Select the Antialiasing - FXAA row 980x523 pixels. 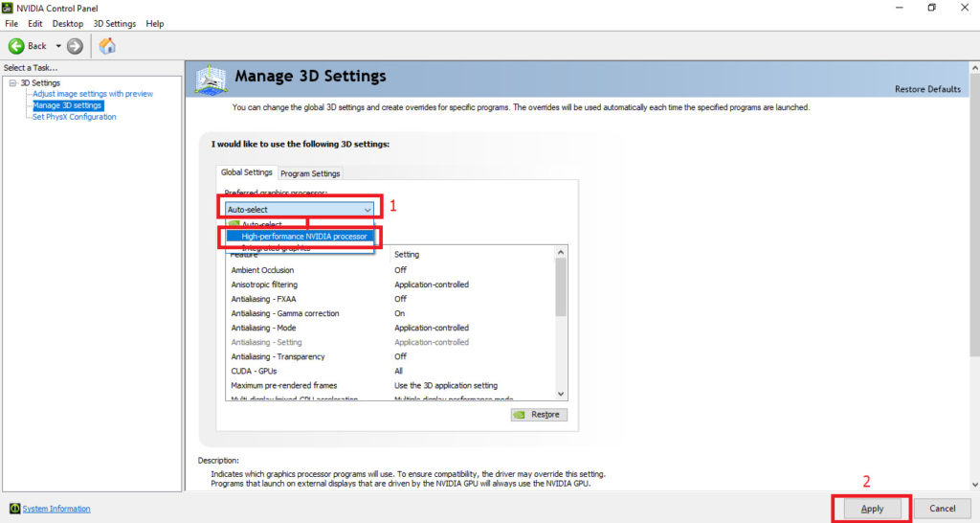click(390, 299)
